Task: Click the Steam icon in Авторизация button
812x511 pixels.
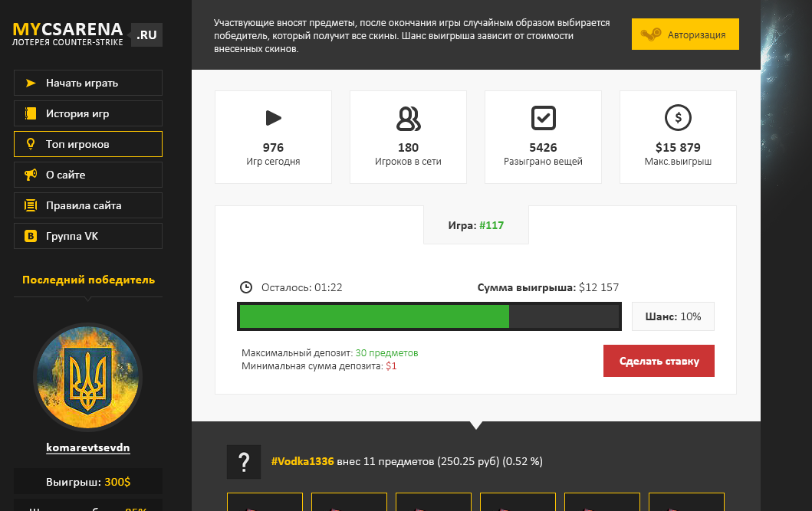Action: click(x=651, y=34)
